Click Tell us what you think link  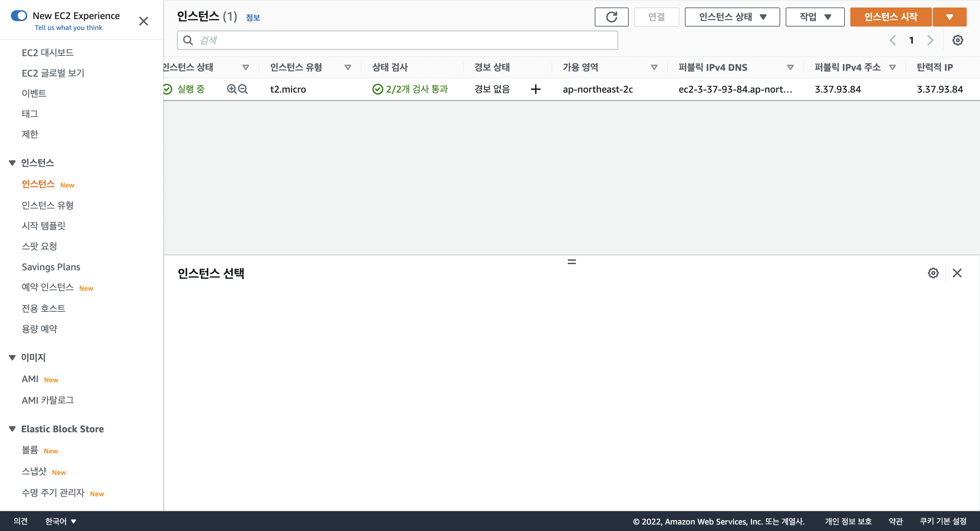click(68, 28)
